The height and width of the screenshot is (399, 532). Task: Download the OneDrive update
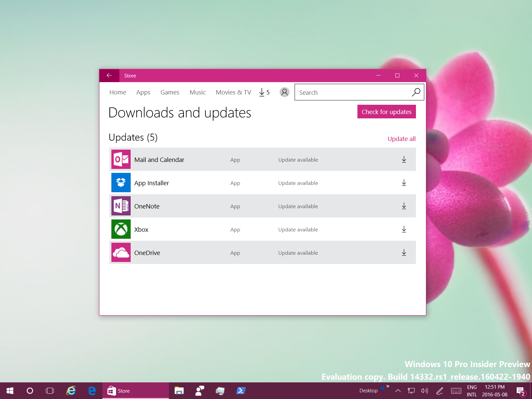tap(404, 253)
